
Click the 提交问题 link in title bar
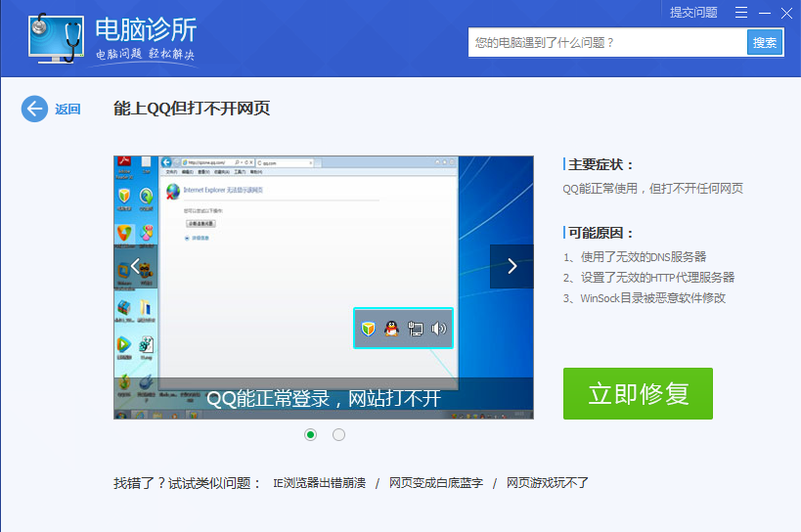coord(693,13)
